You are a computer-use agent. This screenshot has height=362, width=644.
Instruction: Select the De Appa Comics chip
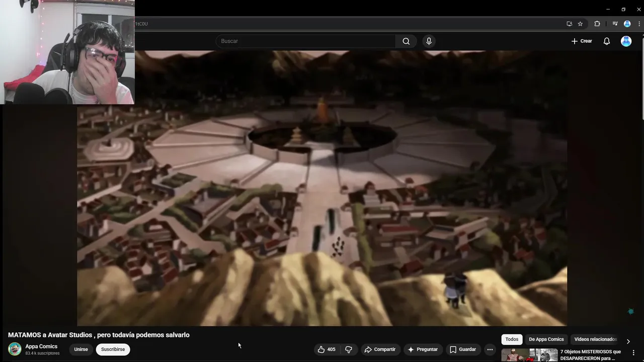tap(546, 339)
